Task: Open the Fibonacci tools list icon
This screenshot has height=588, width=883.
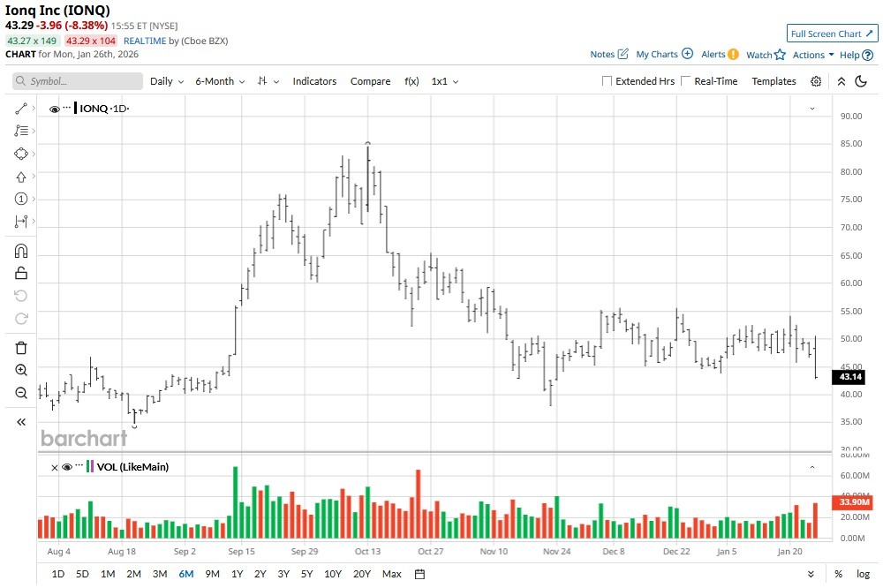Action: tap(21, 131)
